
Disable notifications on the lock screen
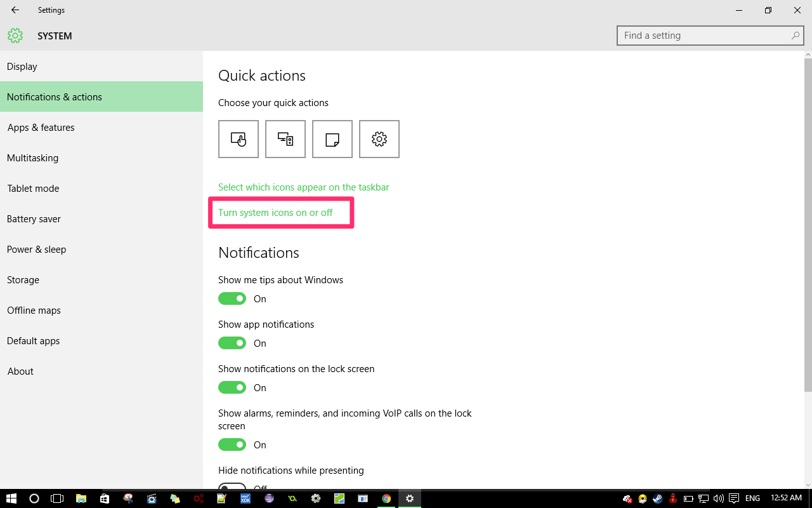pyautogui.click(x=232, y=387)
